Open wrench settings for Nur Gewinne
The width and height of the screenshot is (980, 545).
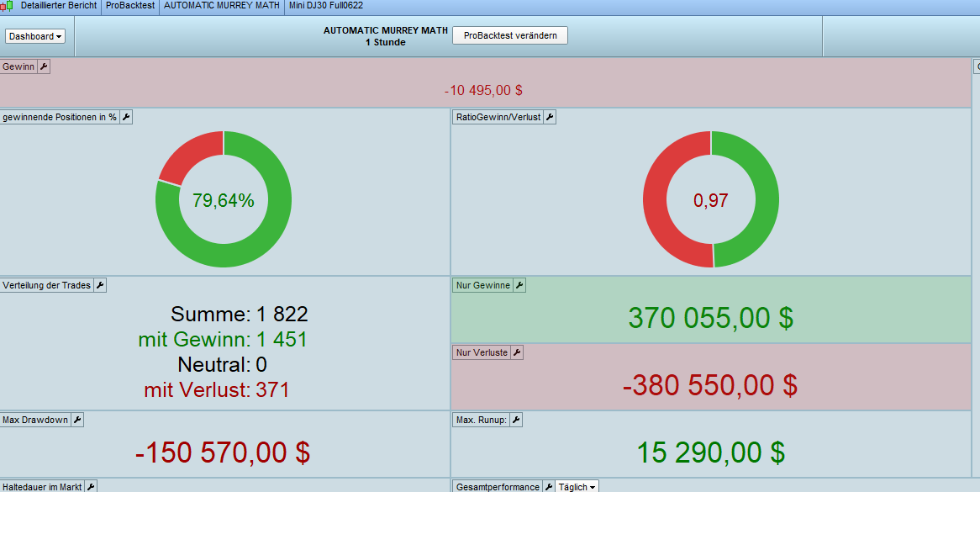(519, 285)
